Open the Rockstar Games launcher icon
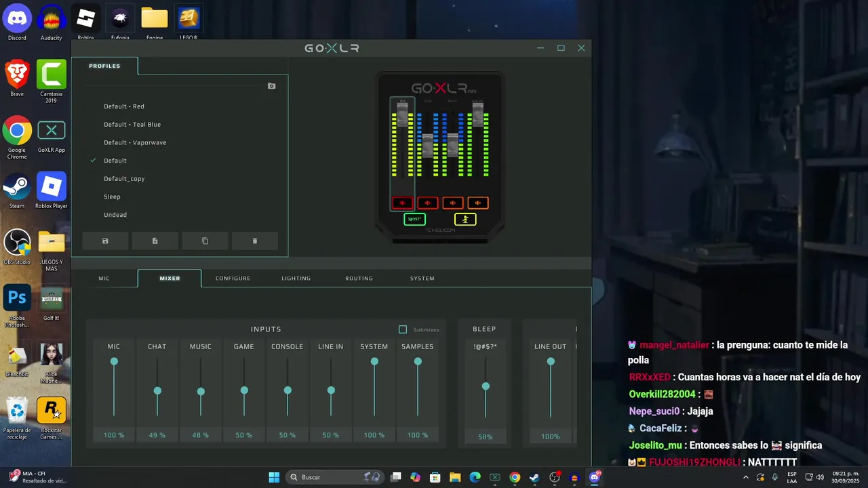 click(51, 418)
